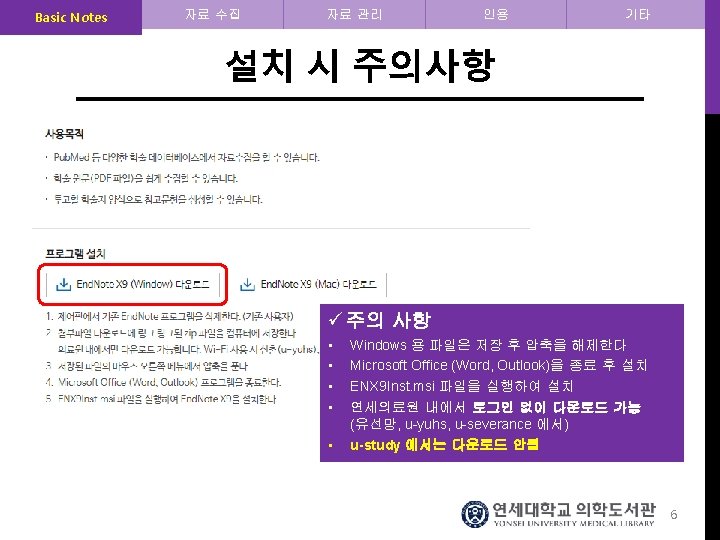Select the 설치 시 주의사항 title
The height and width of the screenshot is (540, 720).
(x=360, y=66)
